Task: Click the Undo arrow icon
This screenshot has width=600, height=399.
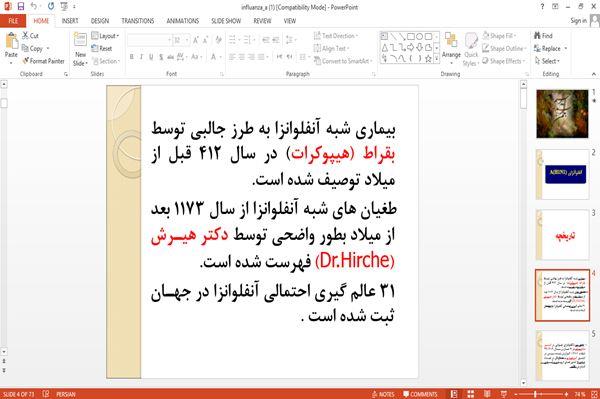Action: point(34,6)
